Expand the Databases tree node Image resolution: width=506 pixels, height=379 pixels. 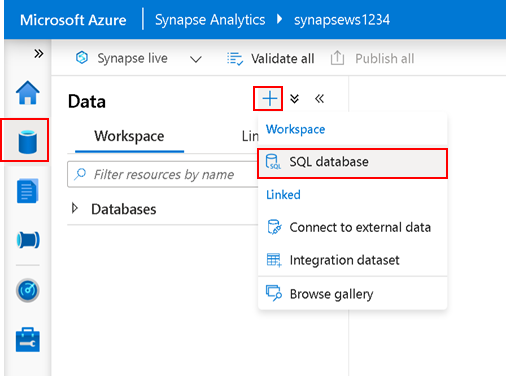click(75, 209)
